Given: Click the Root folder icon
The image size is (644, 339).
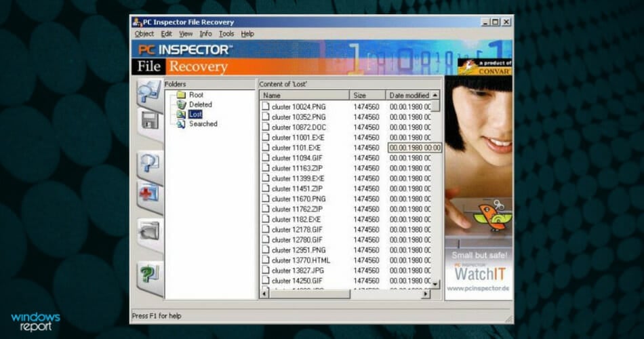Looking at the screenshot, I should tap(181, 94).
